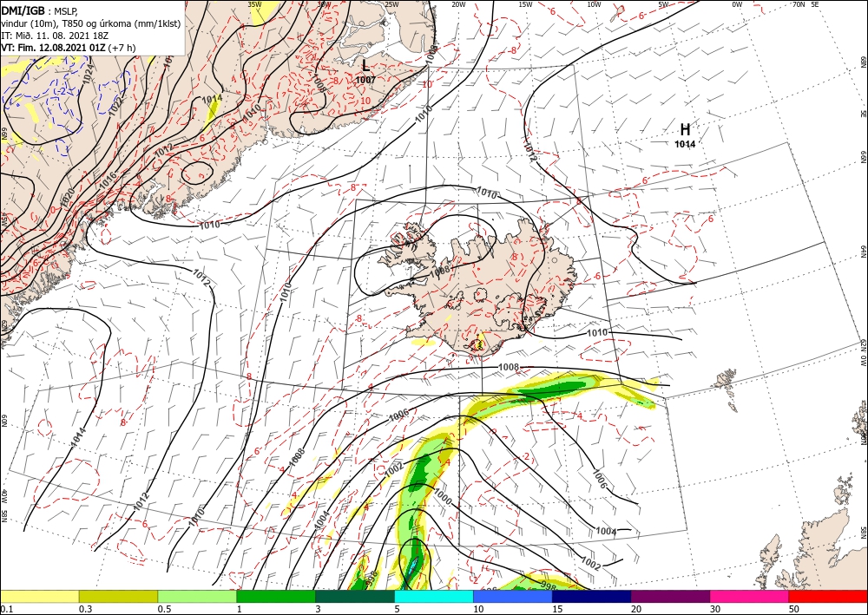The width and height of the screenshot is (868, 615).
Task: Click the red 50+ legend color swatch
Action: click(x=828, y=596)
